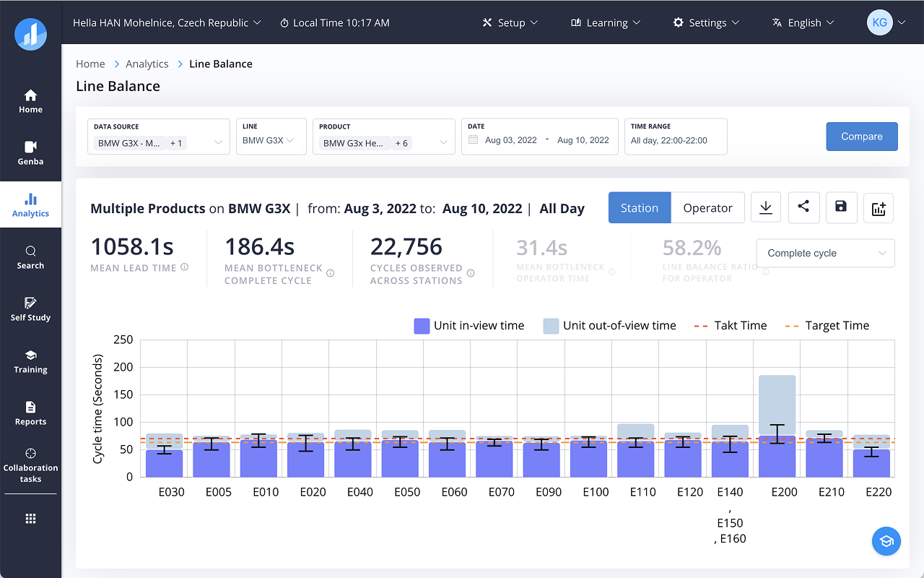Click the Compare button
This screenshot has height=578, width=924.
coord(862,137)
